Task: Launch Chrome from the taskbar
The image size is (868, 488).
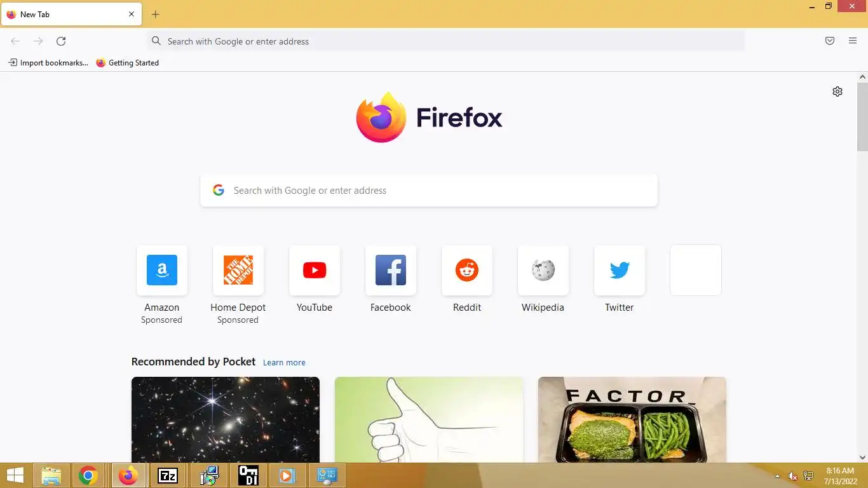Action: pyautogui.click(x=88, y=475)
